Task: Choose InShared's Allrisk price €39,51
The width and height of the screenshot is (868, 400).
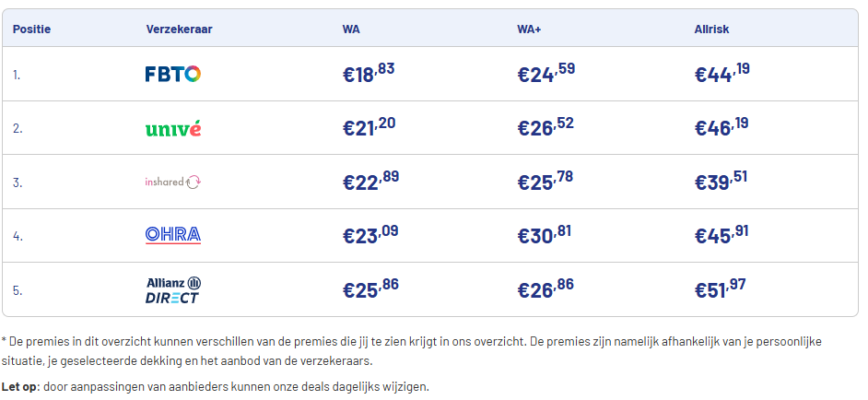Action: point(721,182)
